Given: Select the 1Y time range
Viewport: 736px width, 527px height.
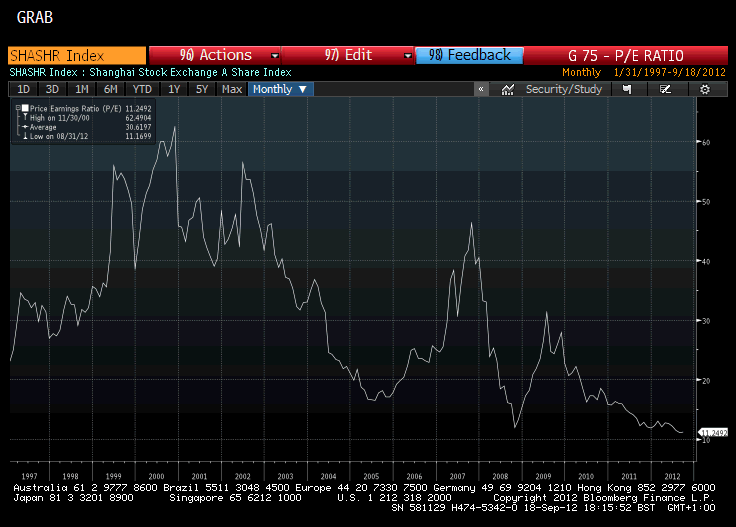Looking at the screenshot, I should [x=174, y=89].
